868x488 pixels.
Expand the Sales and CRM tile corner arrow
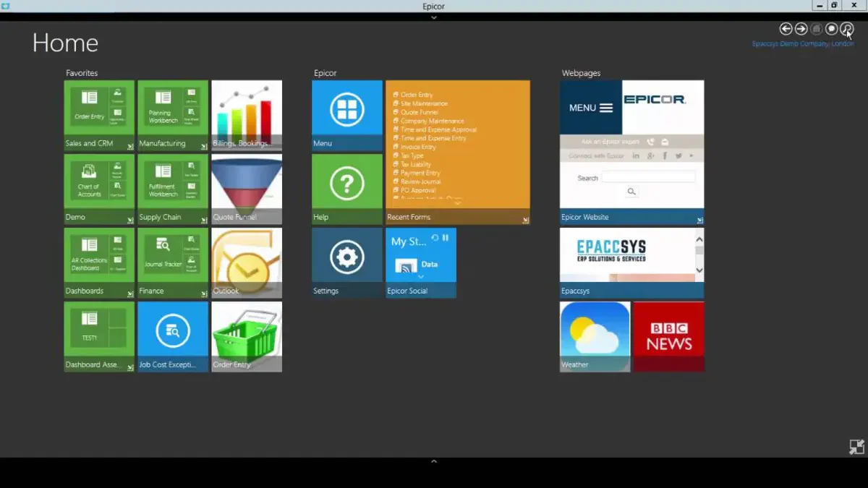131,147
